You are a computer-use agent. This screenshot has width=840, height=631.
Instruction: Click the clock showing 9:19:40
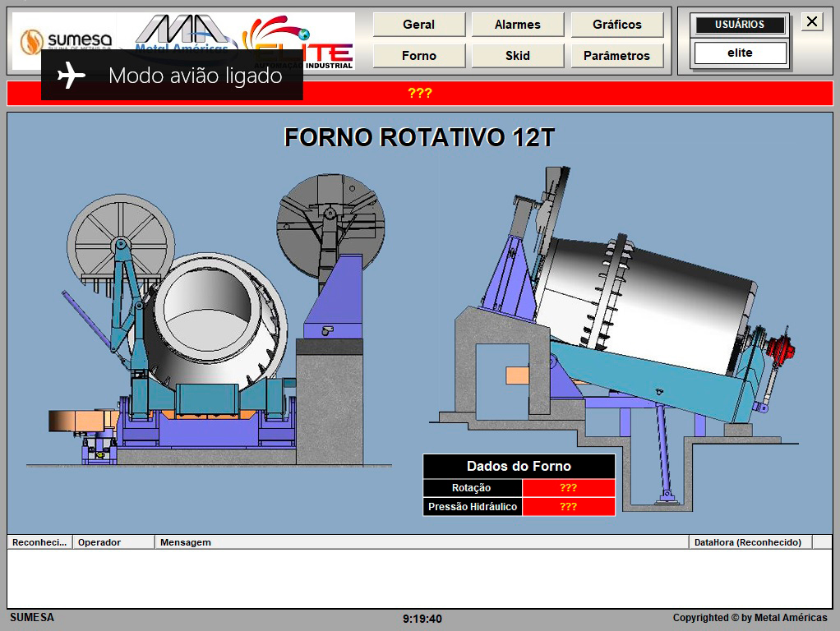pyautogui.click(x=422, y=619)
